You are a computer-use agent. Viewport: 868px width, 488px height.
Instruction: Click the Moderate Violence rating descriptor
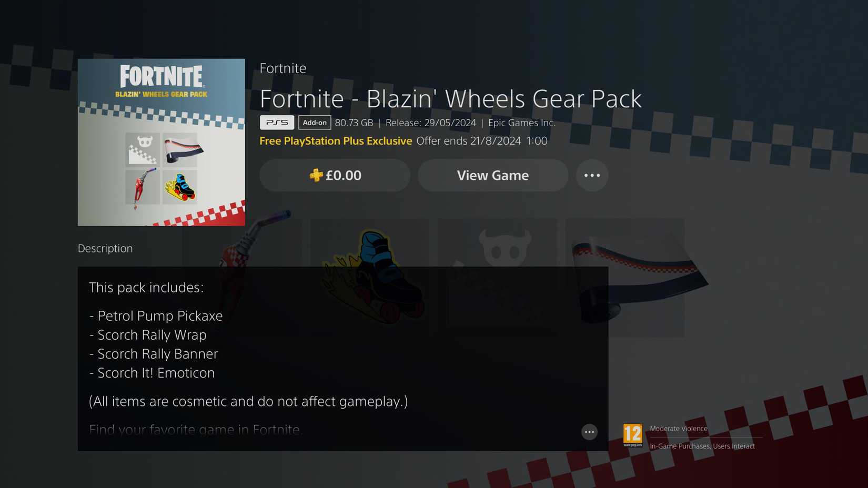click(679, 429)
